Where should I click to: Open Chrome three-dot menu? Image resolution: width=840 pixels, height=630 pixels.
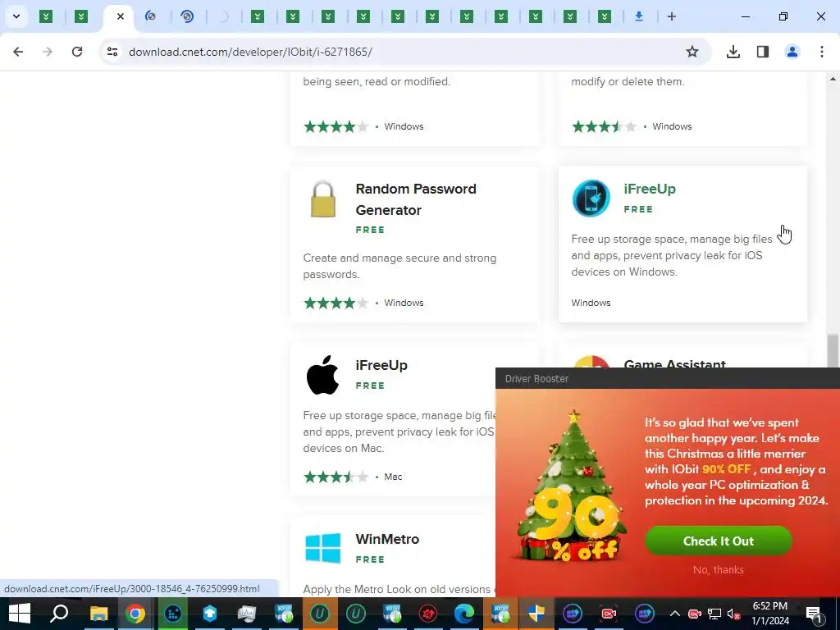coord(822,52)
